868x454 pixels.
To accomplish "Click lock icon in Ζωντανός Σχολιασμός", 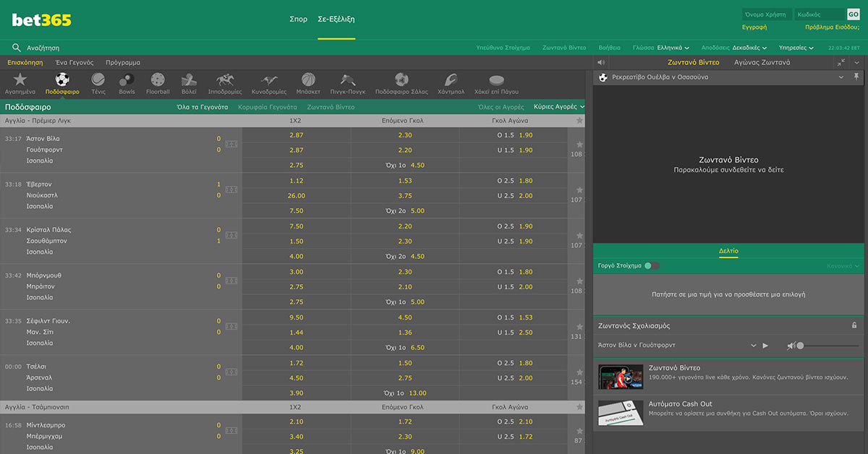I will (x=854, y=326).
